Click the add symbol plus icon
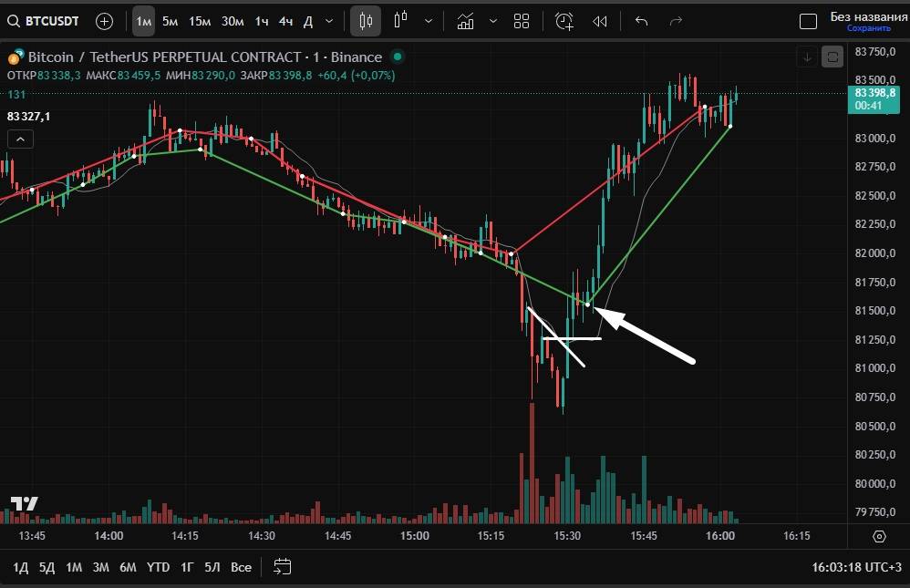This screenshot has height=588, width=910. [x=104, y=20]
